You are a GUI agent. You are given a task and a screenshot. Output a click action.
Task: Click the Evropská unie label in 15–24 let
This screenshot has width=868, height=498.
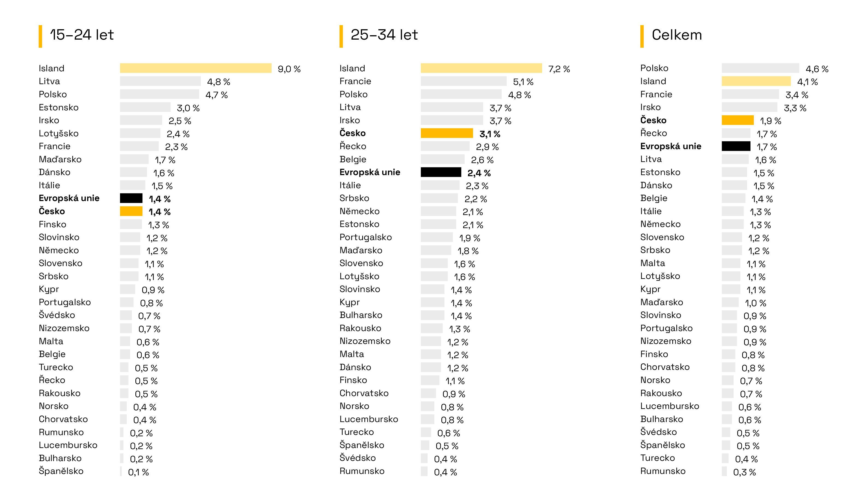(x=69, y=198)
